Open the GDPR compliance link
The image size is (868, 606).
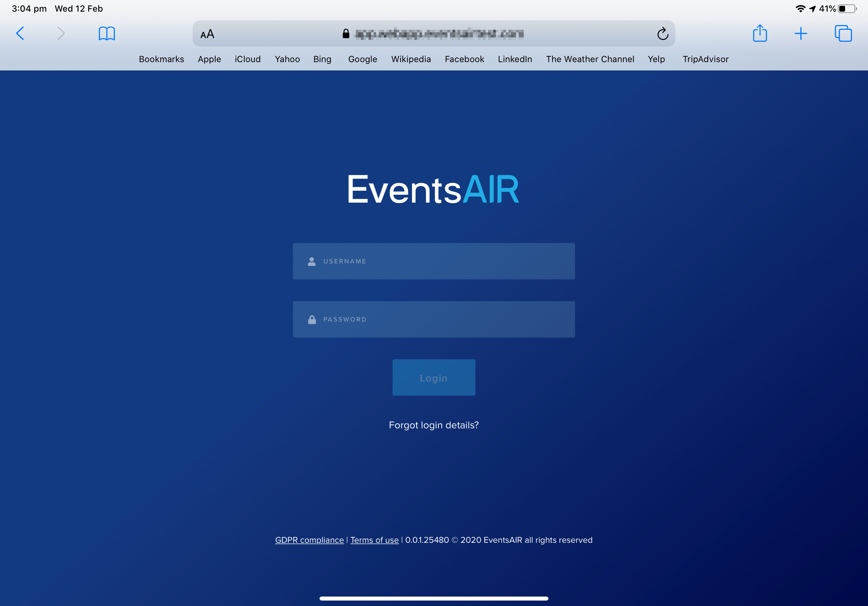(x=309, y=540)
